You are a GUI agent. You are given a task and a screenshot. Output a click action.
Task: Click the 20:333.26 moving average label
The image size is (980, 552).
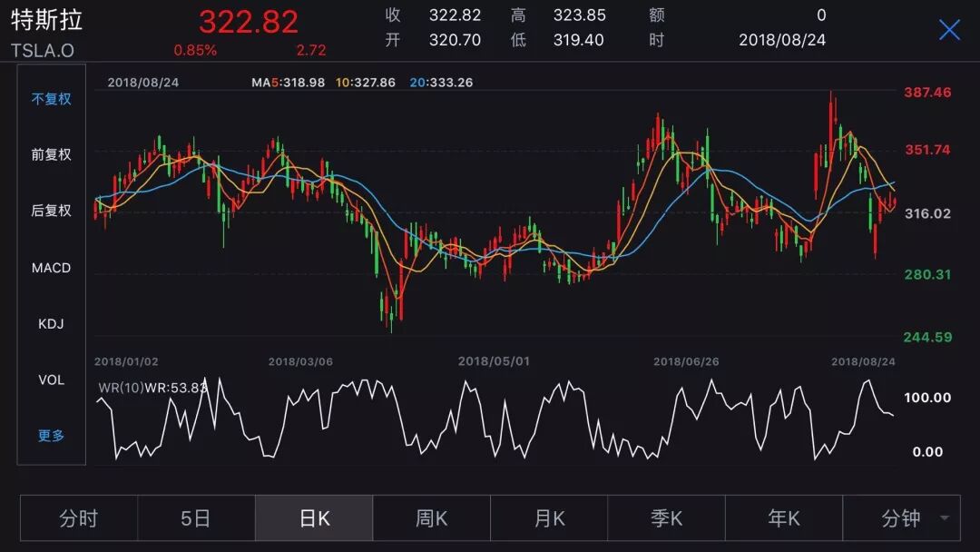click(x=441, y=83)
